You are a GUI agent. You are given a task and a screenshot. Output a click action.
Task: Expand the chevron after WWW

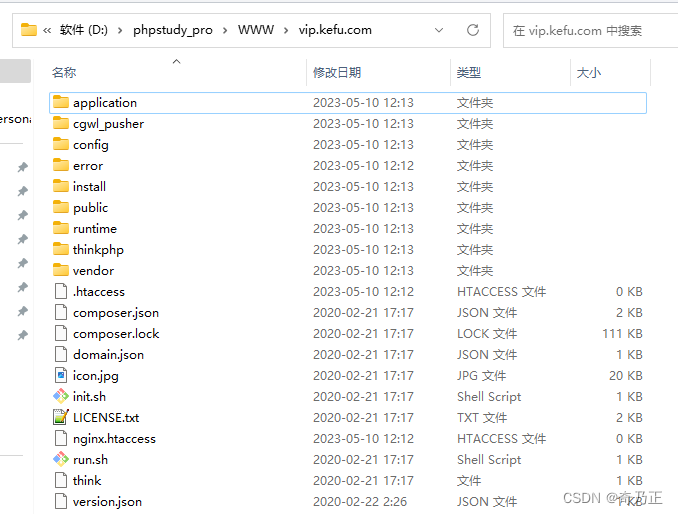[286, 30]
